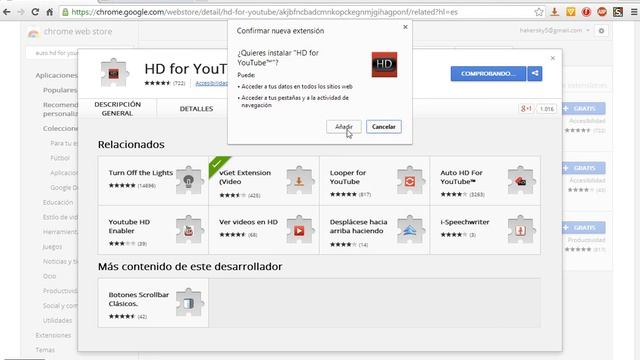
Task: Reload the page with refresh icon
Action: pos(36,12)
